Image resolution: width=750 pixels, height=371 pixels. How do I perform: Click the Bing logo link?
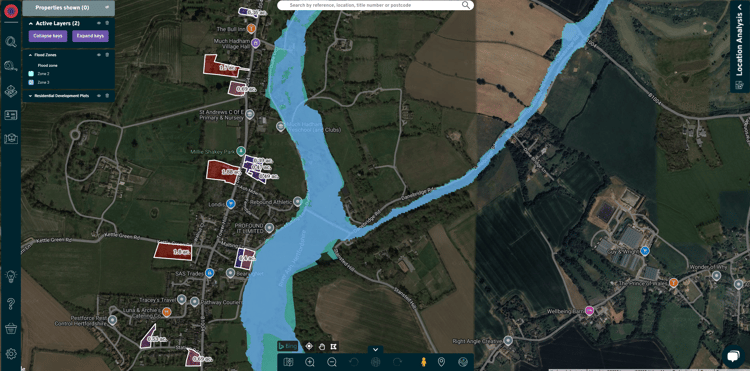pyautogui.click(x=288, y=346)
